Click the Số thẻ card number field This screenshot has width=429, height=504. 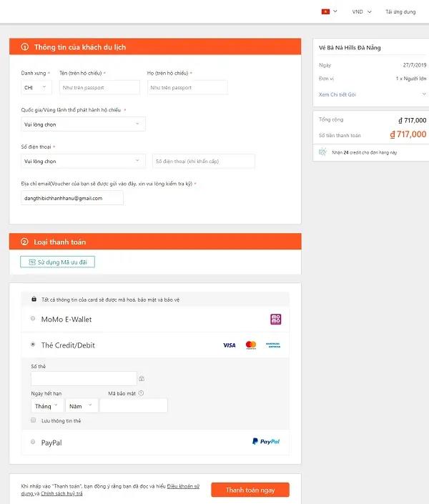tap(84, 379)
